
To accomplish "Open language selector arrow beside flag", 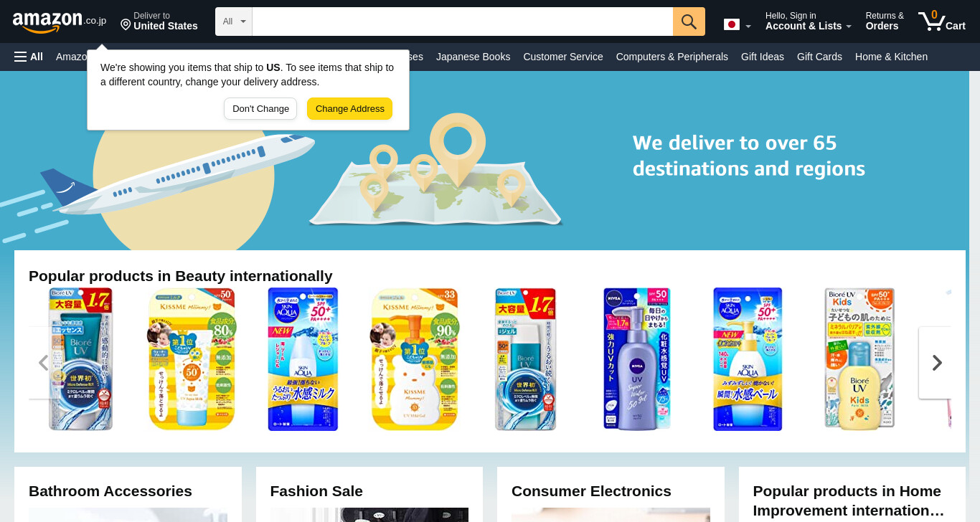I will coord(748,27).
